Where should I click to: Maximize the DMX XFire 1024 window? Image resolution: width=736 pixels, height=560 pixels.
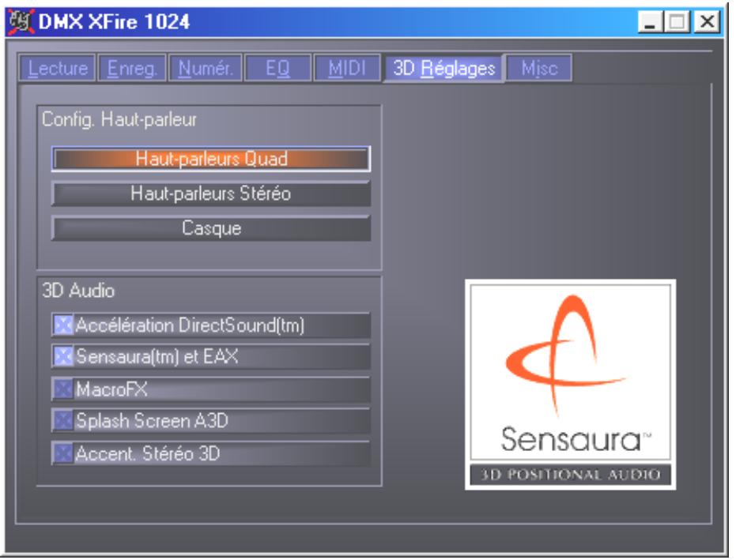click(677, 21)
